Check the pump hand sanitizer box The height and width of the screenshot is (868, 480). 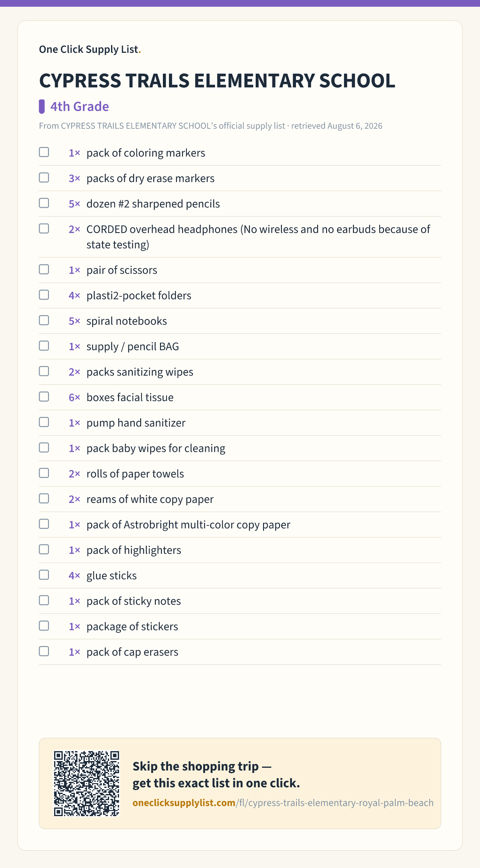[x=44, y=422]
